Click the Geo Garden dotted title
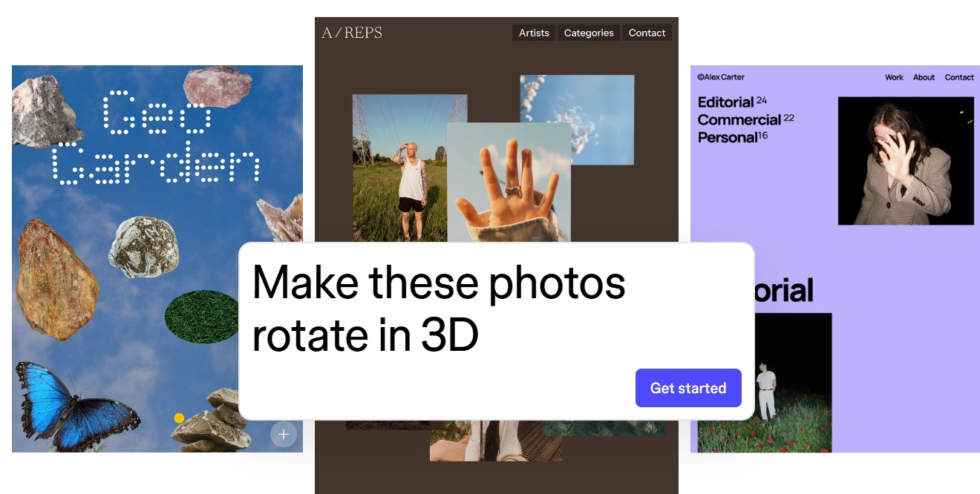Viewport: 980px width, 494px height. pyautogui.click(x=157, y=137)
